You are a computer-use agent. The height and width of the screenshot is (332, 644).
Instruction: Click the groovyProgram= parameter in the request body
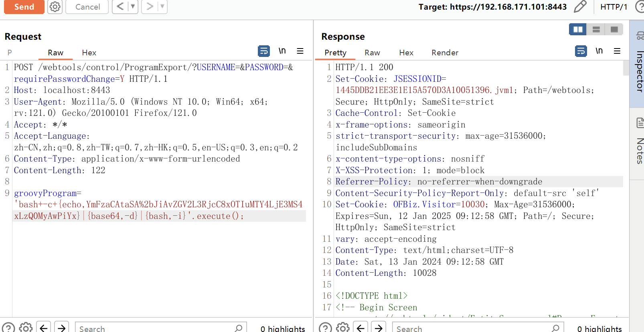(x=48, y=193)
